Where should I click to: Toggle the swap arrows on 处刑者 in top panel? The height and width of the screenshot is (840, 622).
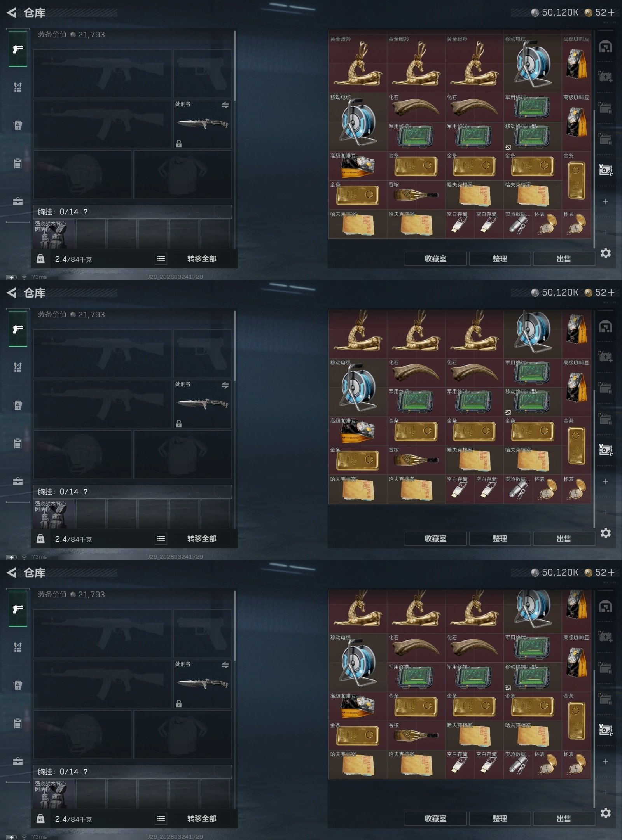pyautogui.click(x=225, y=105)
